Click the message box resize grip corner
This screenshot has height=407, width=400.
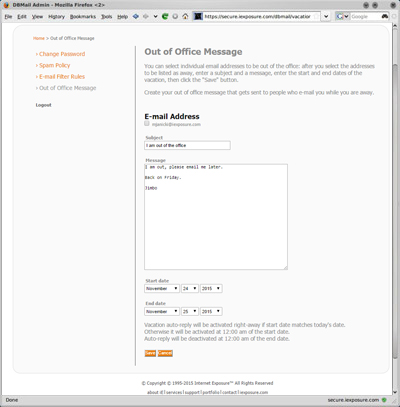pos(285,267)
